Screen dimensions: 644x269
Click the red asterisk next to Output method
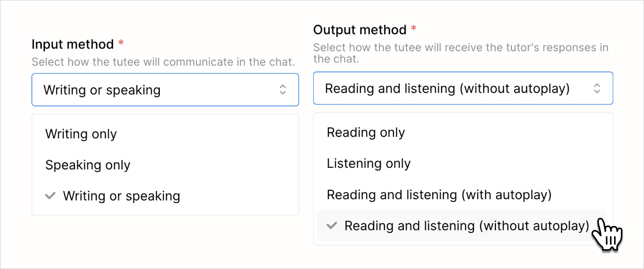pyautogui.click(x=414, y=28)
